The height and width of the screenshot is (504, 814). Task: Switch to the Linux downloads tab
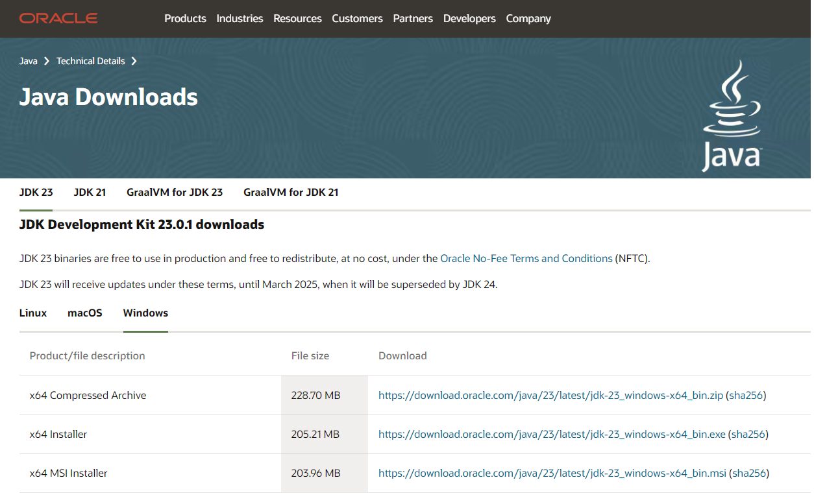pos(33,313)
